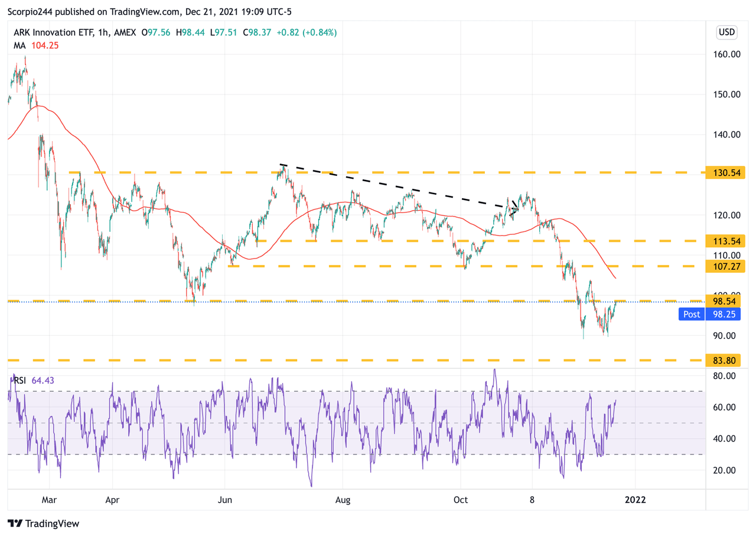Click the 150.00 price axis value
The width and height of the screenshot is (756, 537).
tap(726, 94)
